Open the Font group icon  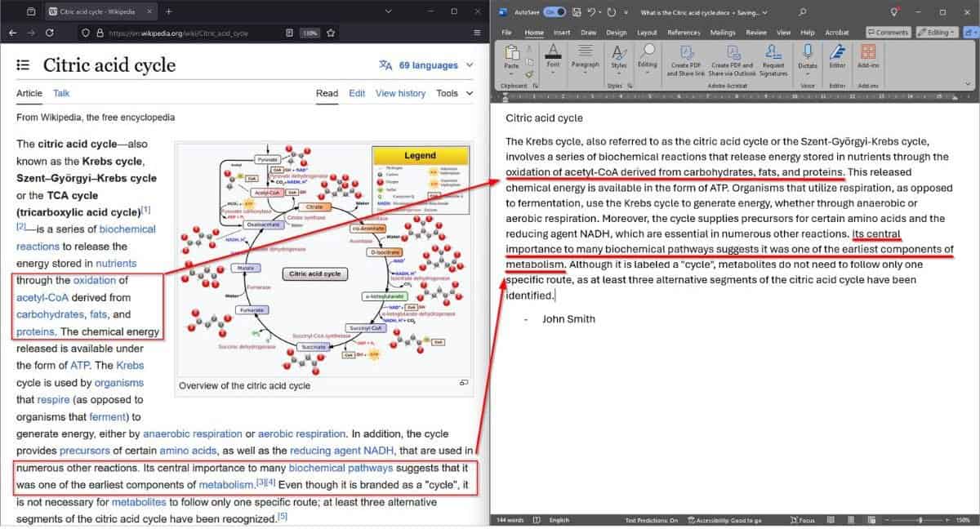(x=554, y=51)
